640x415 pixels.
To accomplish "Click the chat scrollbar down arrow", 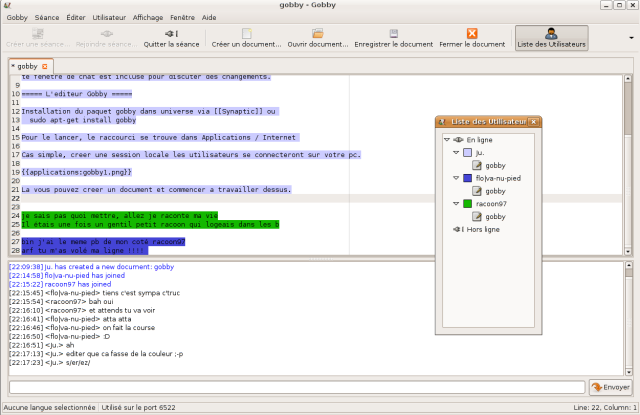I will point(629,372).
